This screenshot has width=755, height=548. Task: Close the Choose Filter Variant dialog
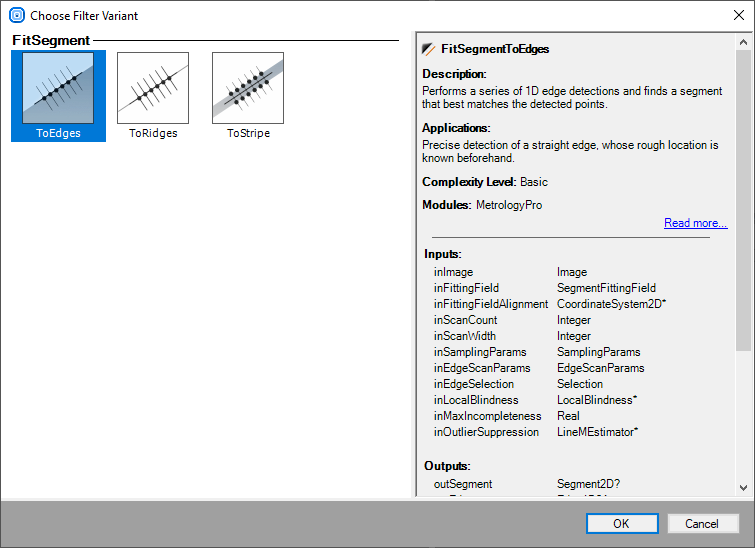(738, 16)
